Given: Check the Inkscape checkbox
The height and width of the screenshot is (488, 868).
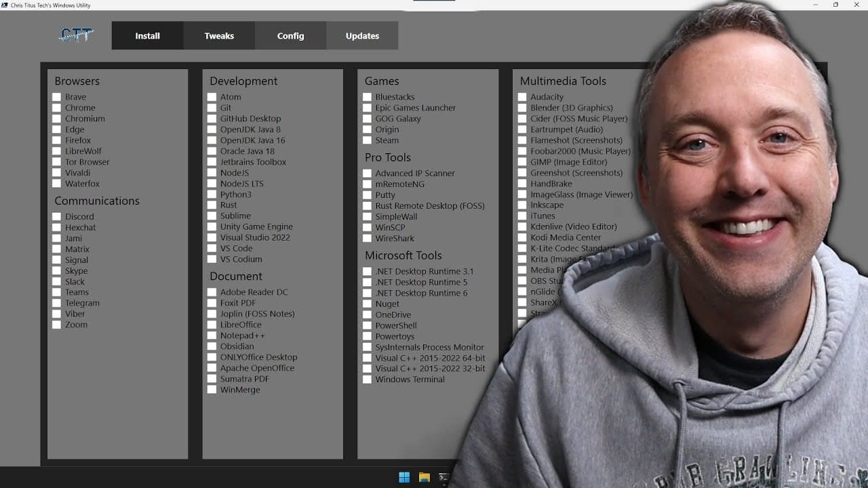Looking at the screenshot, I should [522, 205].
